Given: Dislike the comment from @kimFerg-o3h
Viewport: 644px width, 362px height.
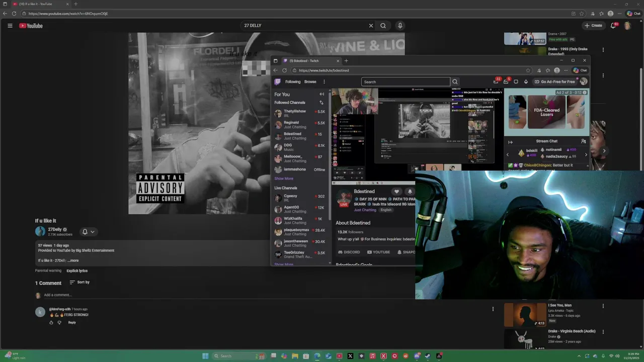Looking at the screenshot, I should pos(59,323).
